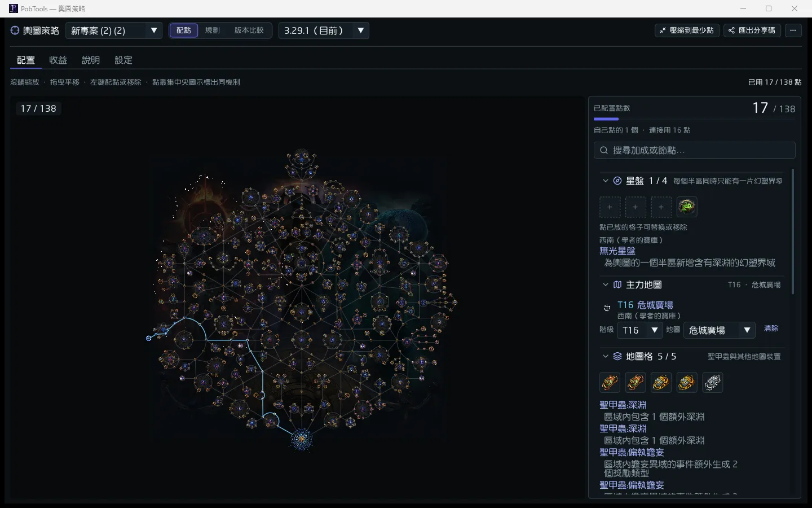Click the third empty astrolabe slot
The width and height of the screenshot is (812, 508).
(x=661, y=207)
